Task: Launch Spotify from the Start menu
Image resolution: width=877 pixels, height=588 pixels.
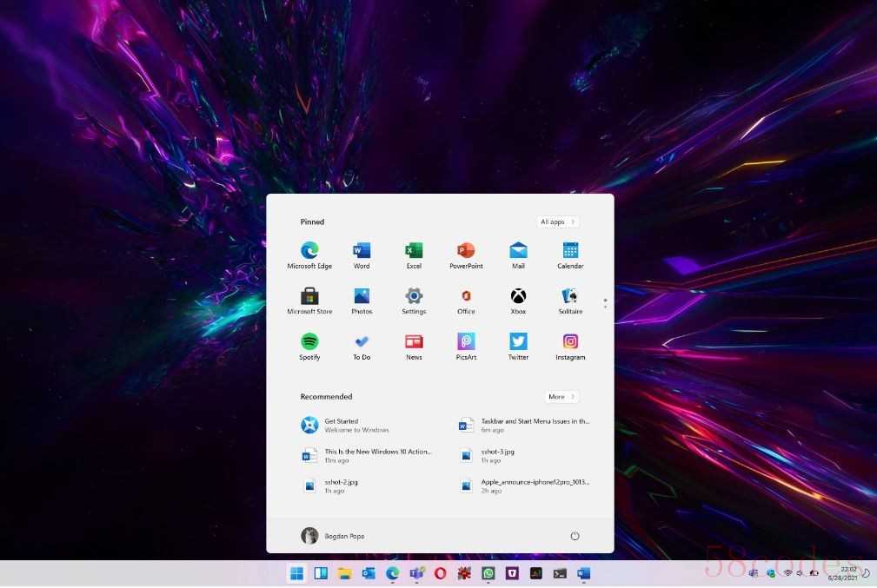Action: click(309, 344)
